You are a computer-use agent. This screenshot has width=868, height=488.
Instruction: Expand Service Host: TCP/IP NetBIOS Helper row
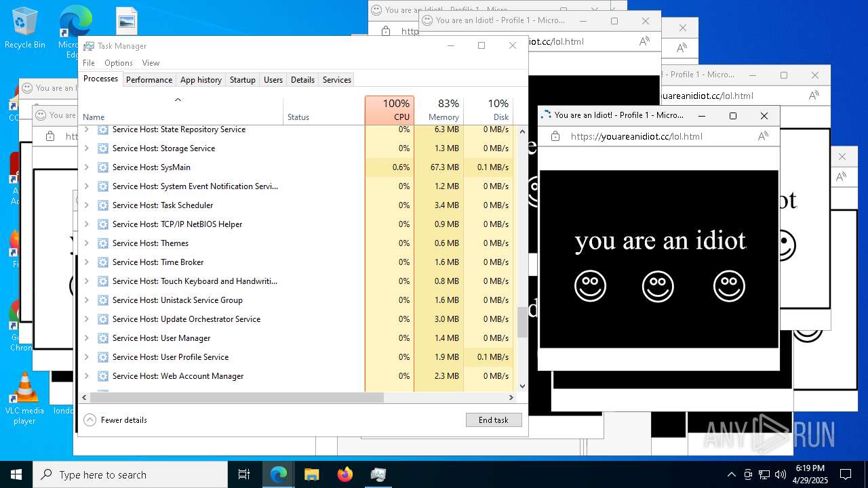tap(86, 224)
